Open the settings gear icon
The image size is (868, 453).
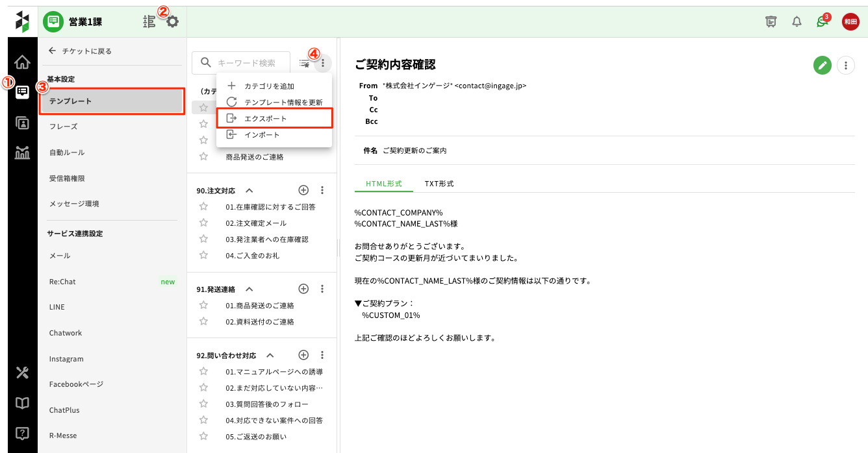pos(172,21)
